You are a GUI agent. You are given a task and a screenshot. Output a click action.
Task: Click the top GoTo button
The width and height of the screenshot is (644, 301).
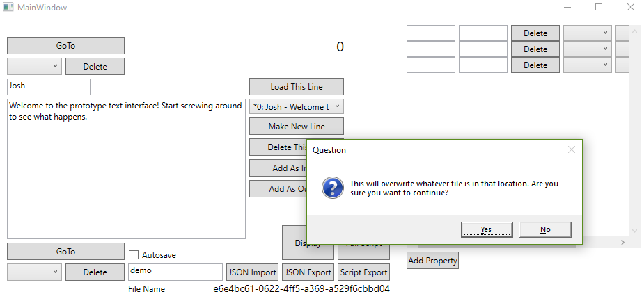click(x=65, y=46)
